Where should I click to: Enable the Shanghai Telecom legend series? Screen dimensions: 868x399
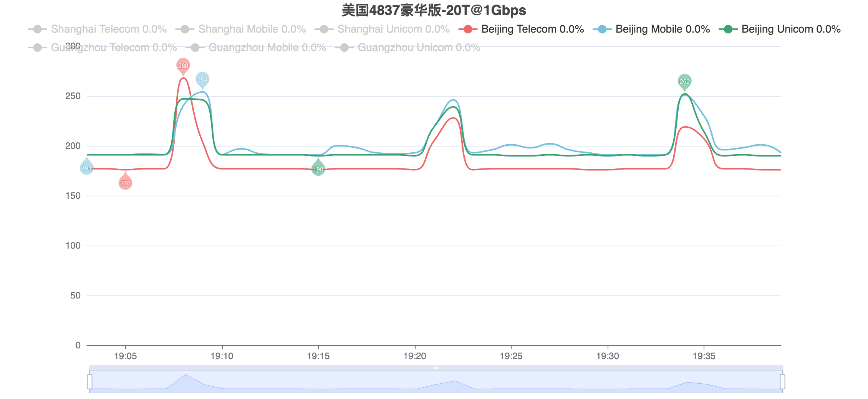click(97, 29)
